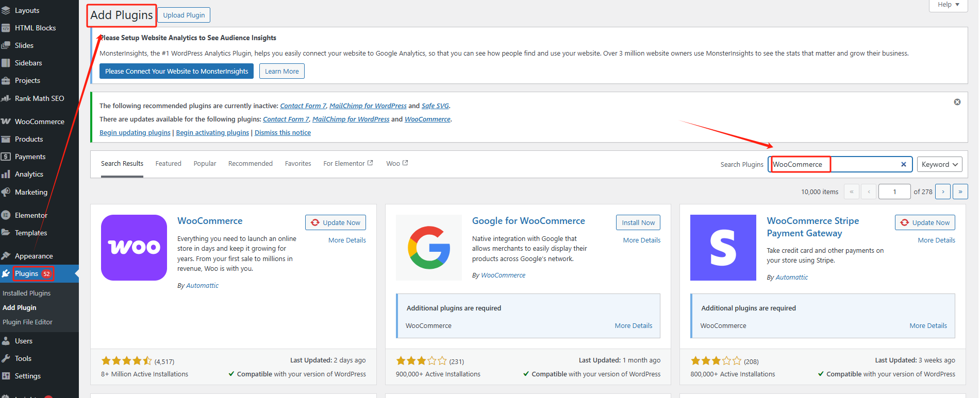Click the Stripe Payment Gateway plugin icon
This screenshot has height=398, width=980.
click(723, 248)
